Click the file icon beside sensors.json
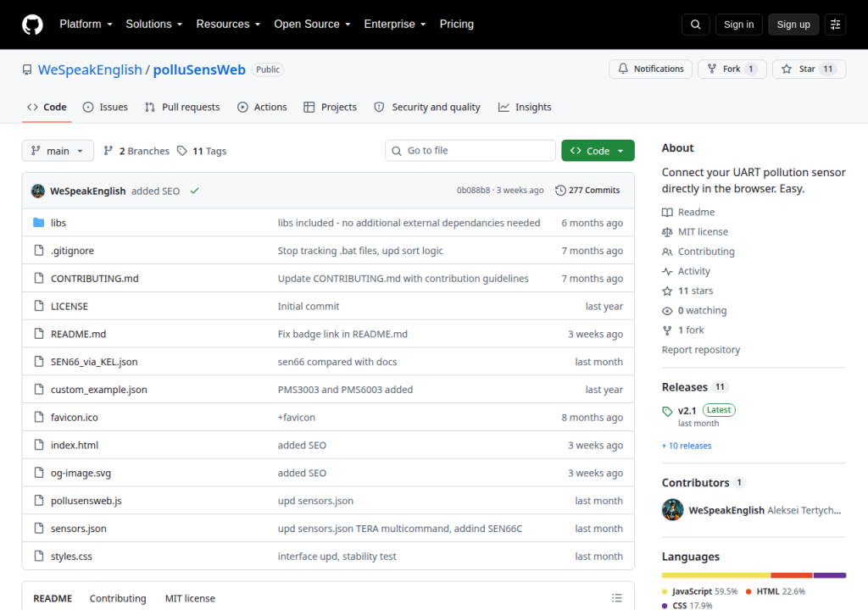This screenshot has width=868, height=610. (x=39, y=528)
